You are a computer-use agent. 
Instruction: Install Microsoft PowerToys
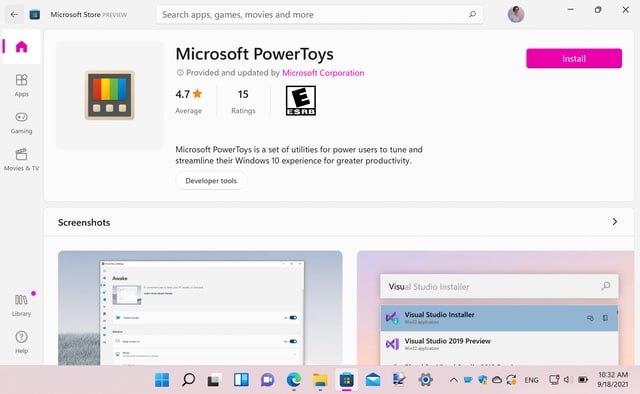click(x=574, y=58)
